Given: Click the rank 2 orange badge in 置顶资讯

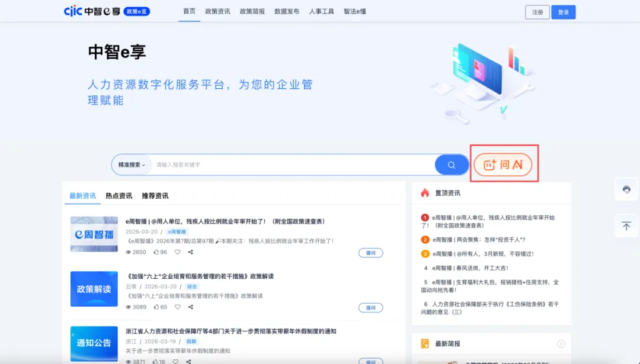Looking at the screenshot, I should [425, 240].
